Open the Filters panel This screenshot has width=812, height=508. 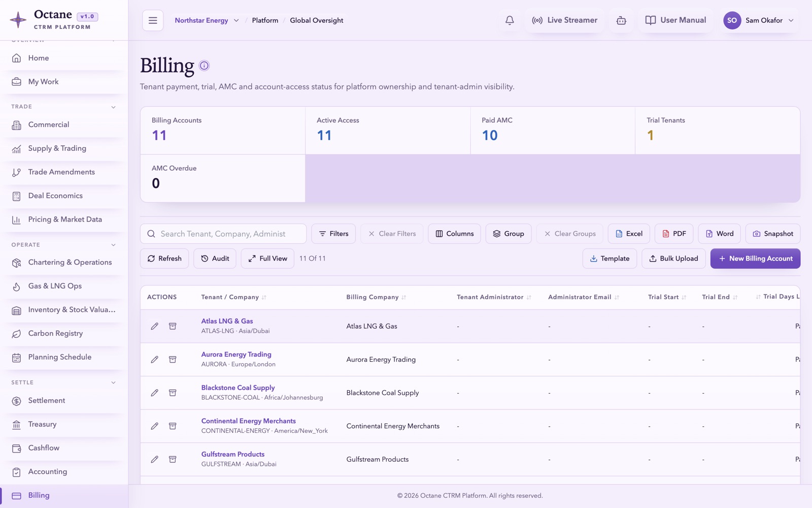click(x=333, y=234)
